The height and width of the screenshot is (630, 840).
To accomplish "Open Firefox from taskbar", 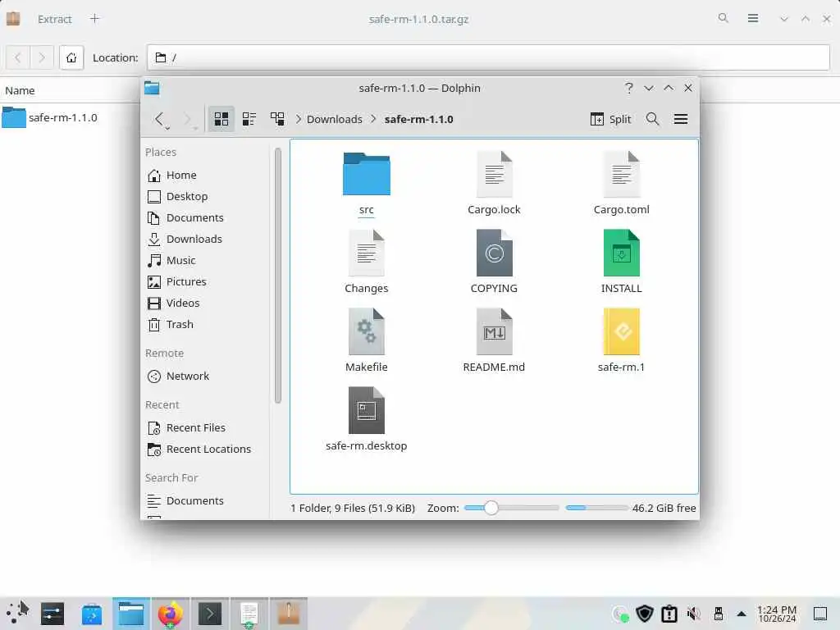I will (171, 614).
